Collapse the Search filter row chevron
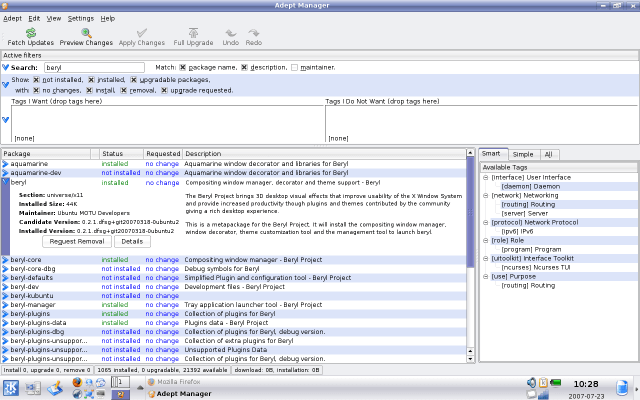Screen dimensions: 640x400 pos(5,67)
